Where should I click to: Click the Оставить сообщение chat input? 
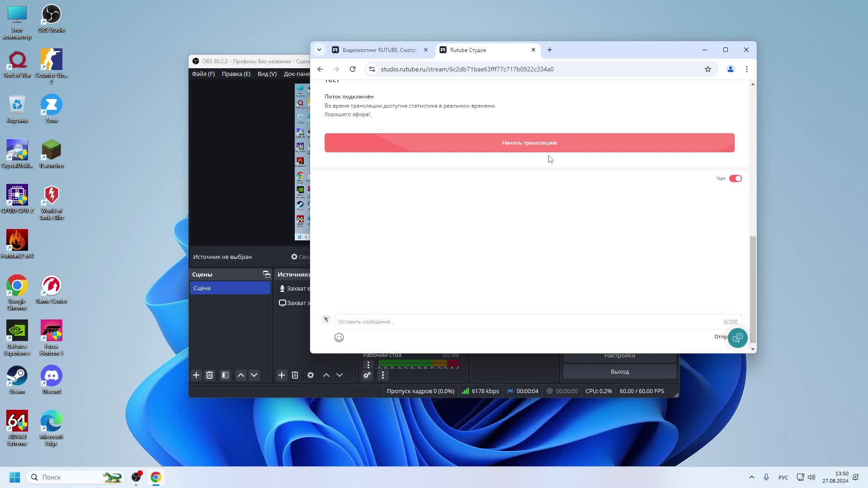click(538, 322)
